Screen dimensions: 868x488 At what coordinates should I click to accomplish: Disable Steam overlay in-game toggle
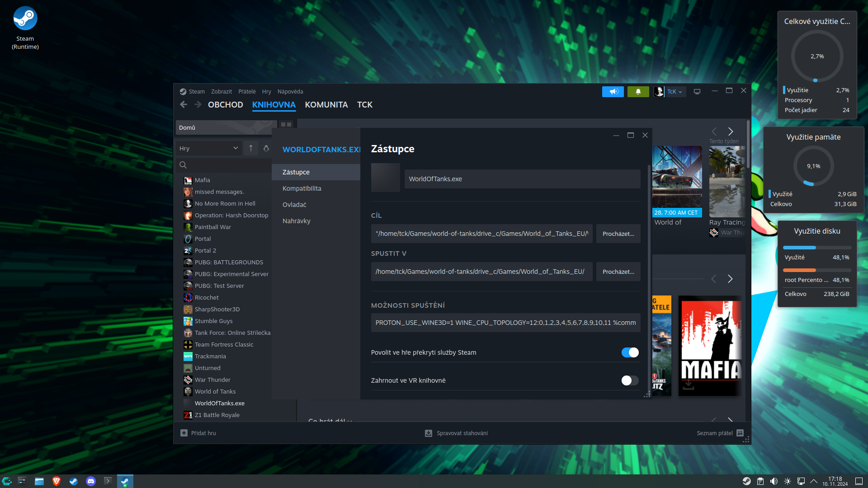tap(630, 352)
